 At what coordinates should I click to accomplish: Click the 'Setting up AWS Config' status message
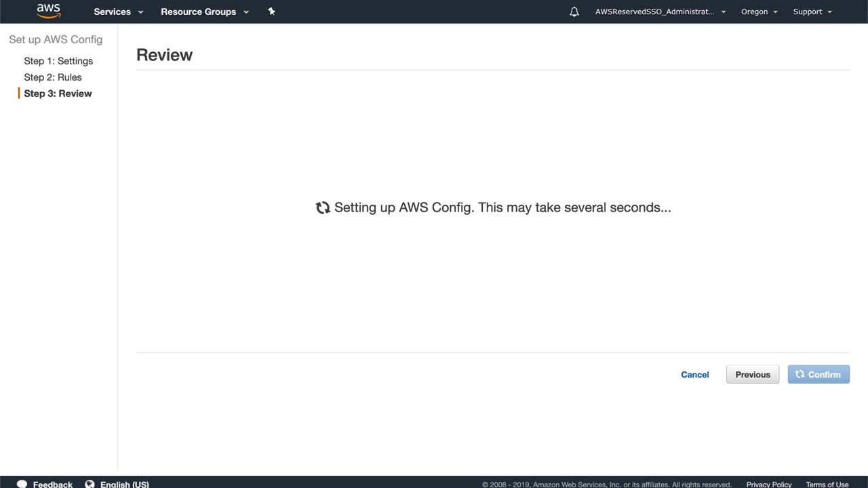tap(502, 207)
